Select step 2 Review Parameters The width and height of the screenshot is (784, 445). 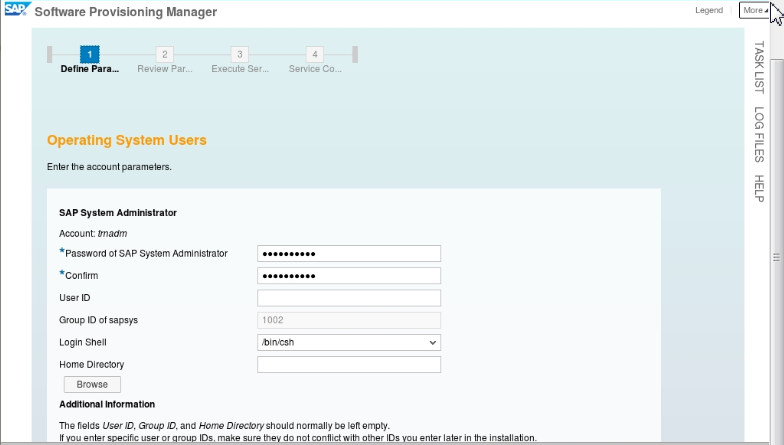coord(164,54)
